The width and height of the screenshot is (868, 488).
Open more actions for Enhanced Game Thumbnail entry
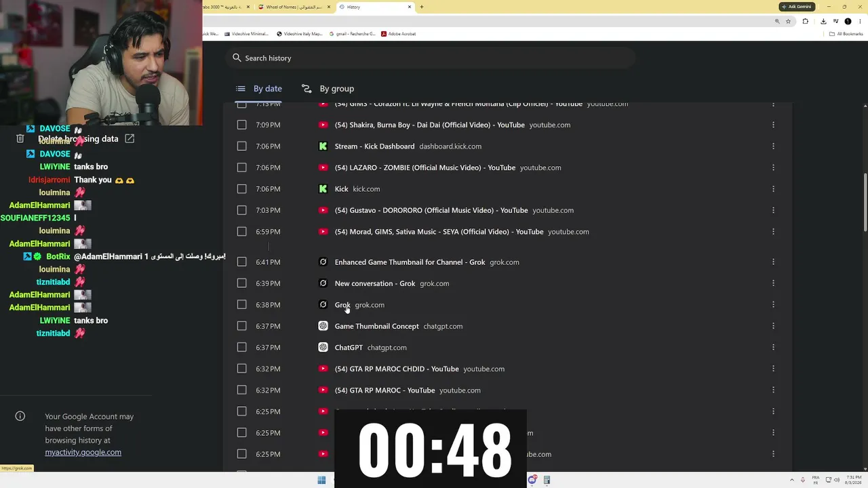pyautogui.click(x=773, y=262)
